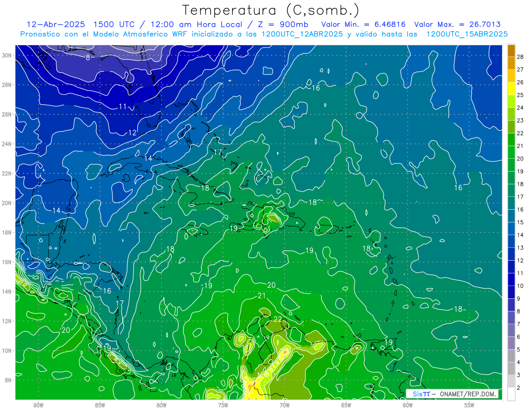
Task: Click the legend scale number '7'
Action: click(519, 324)
